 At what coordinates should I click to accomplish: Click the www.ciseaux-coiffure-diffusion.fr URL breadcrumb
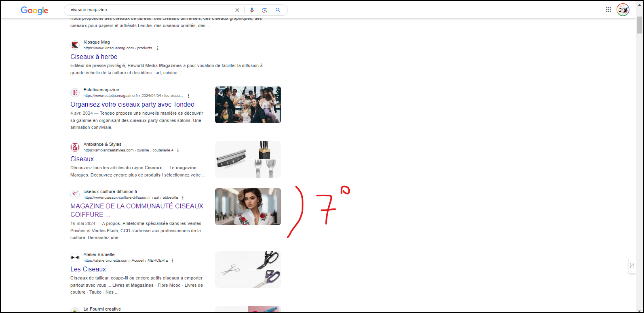point(131,197)
